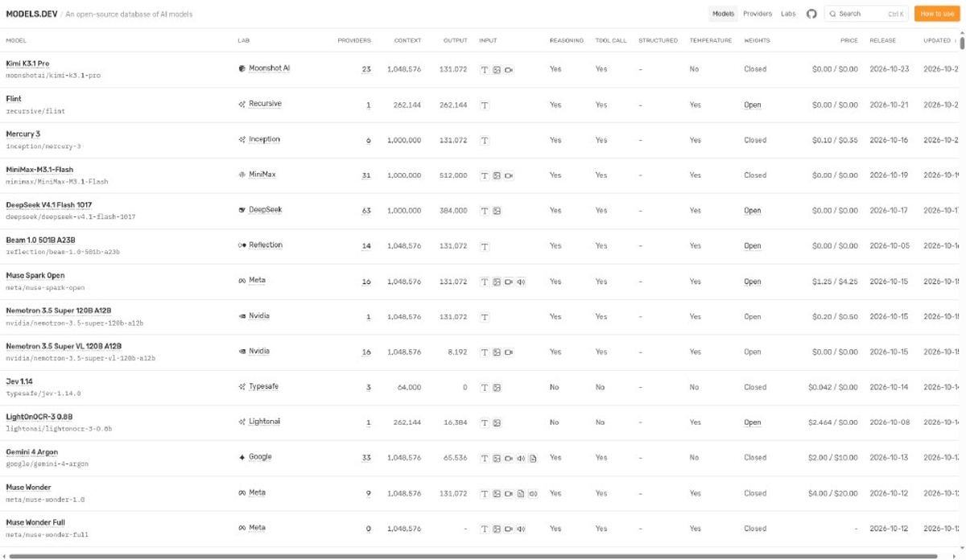Open the DeepSeek lab link
Image resolution: width=966 pixels, height=560 pixels.
point(265,210)
